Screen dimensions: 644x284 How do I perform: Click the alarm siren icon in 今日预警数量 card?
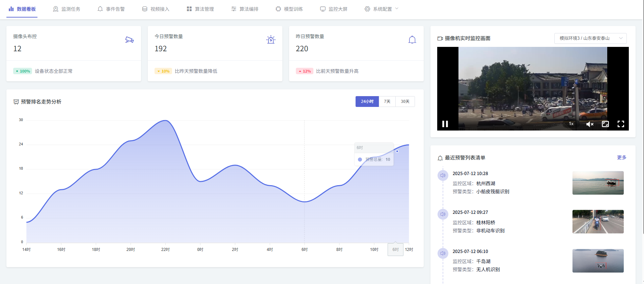pyautogui.click(x=271, y=40)
